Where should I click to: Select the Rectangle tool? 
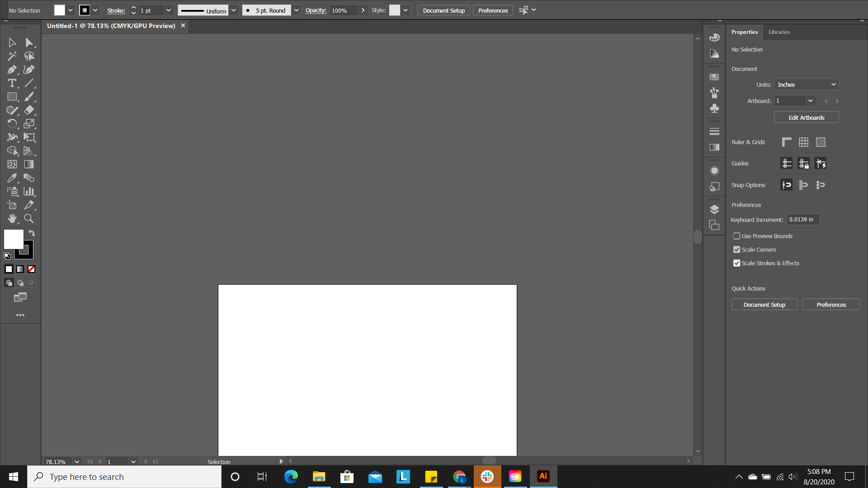pyautogui.click(x=12, y=97)
